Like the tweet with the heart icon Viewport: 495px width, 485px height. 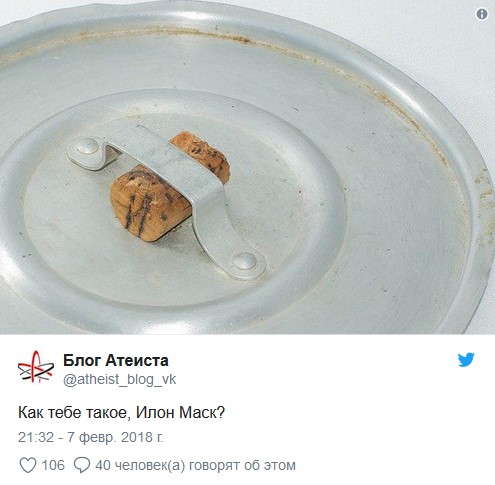pos(28,465)
